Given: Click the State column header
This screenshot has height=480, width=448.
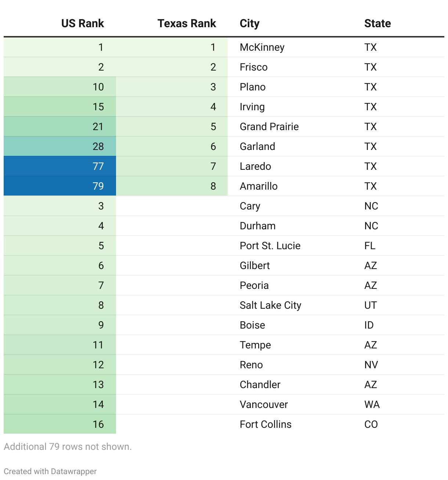Looking at the screenshot, I should (377, 24).
